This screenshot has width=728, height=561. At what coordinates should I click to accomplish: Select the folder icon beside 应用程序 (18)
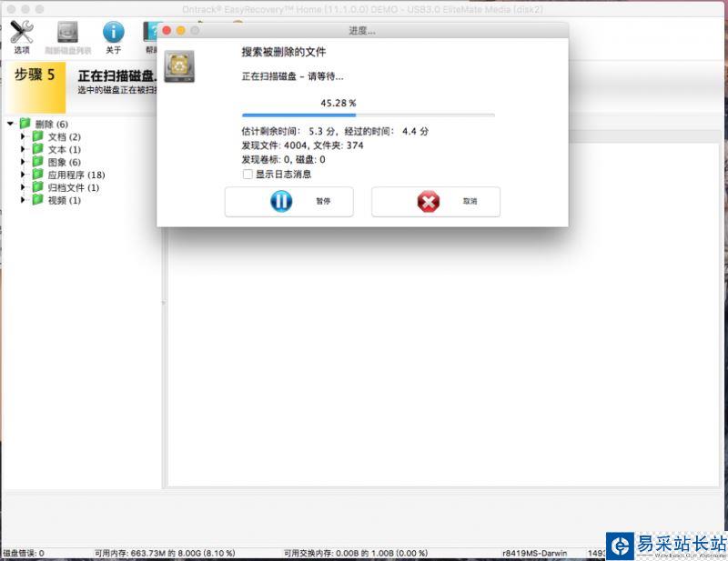point(37,175)
